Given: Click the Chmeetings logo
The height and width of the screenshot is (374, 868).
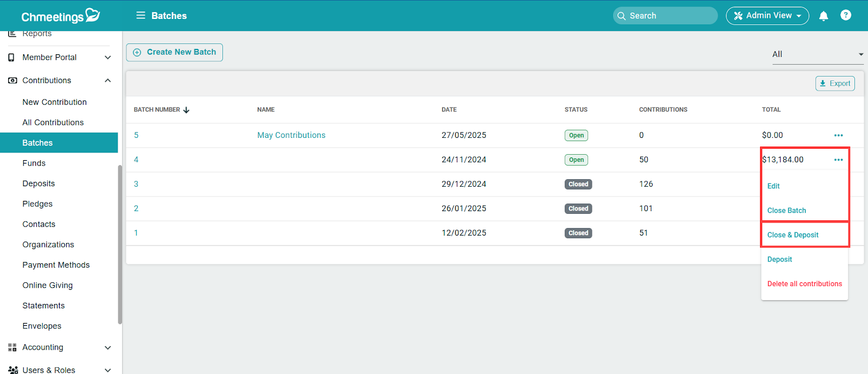Looking at the screenshot, I should (x=61, y=16).
